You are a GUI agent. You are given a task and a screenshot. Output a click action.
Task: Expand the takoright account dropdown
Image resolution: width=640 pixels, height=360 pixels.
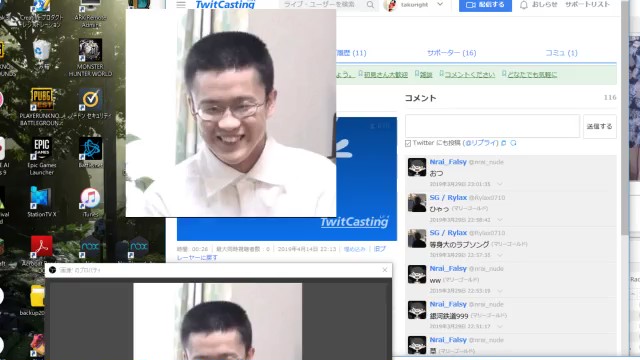(x=440, y=4)
